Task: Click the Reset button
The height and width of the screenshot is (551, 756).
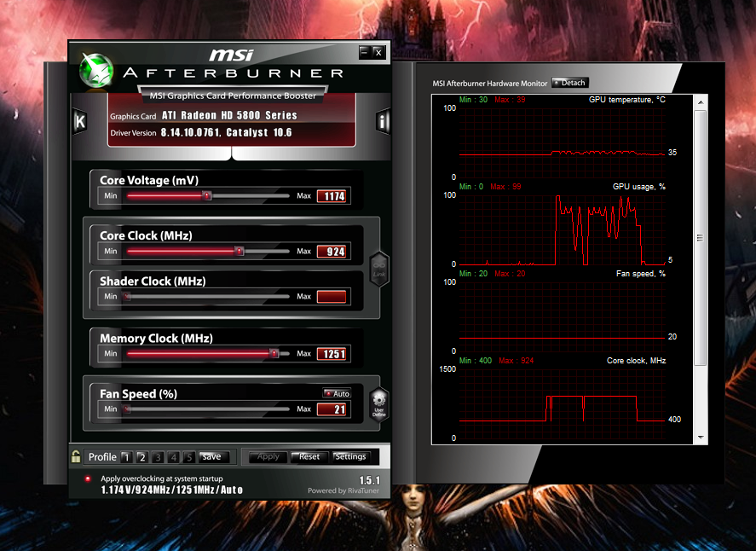Action: click(x=309, y=456)
